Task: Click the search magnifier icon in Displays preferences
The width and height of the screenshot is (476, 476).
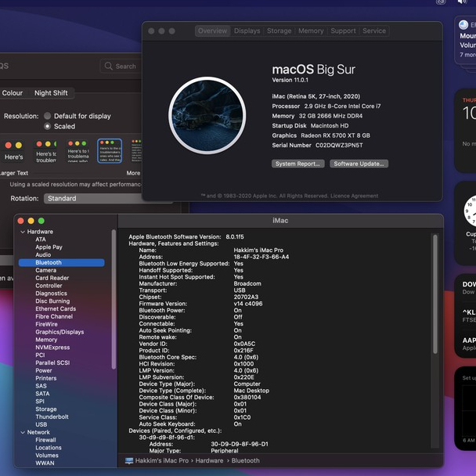Action: pyautogui.click(x=110, y=67)
